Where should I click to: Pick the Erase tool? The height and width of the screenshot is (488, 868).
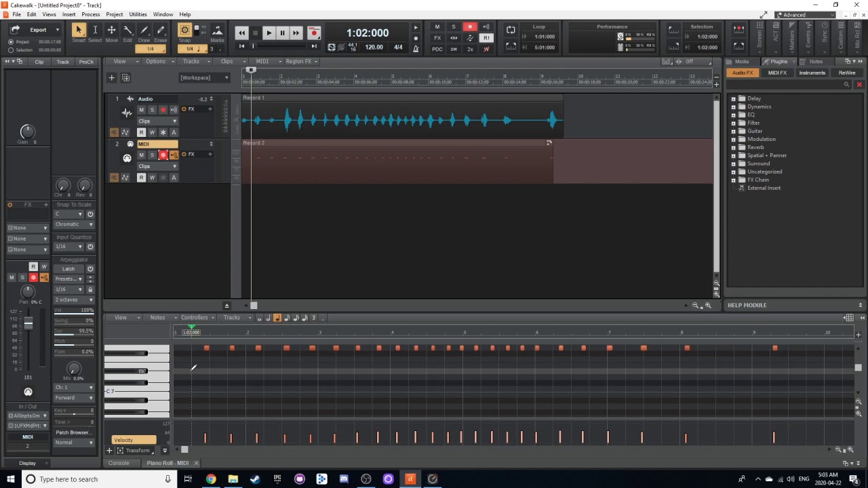click(161, 30)
